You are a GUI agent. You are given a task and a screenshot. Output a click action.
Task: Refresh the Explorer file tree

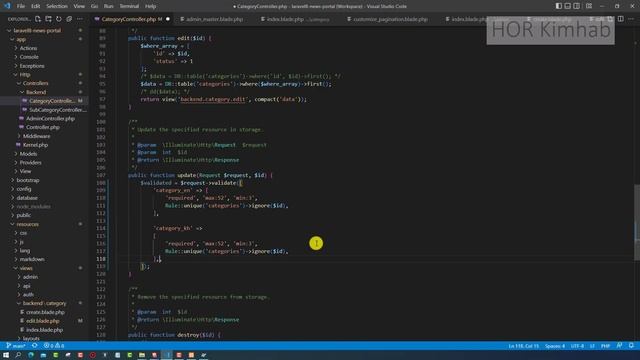pos(59,19)
